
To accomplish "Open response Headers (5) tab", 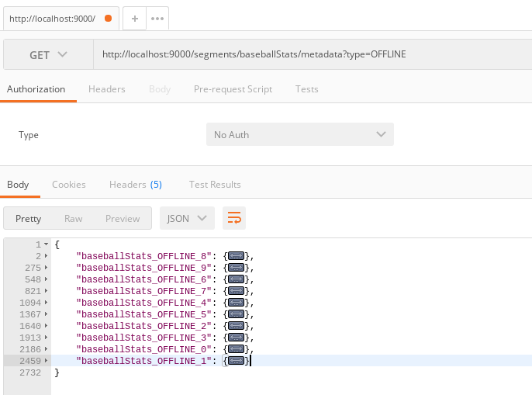I will 136,185.
